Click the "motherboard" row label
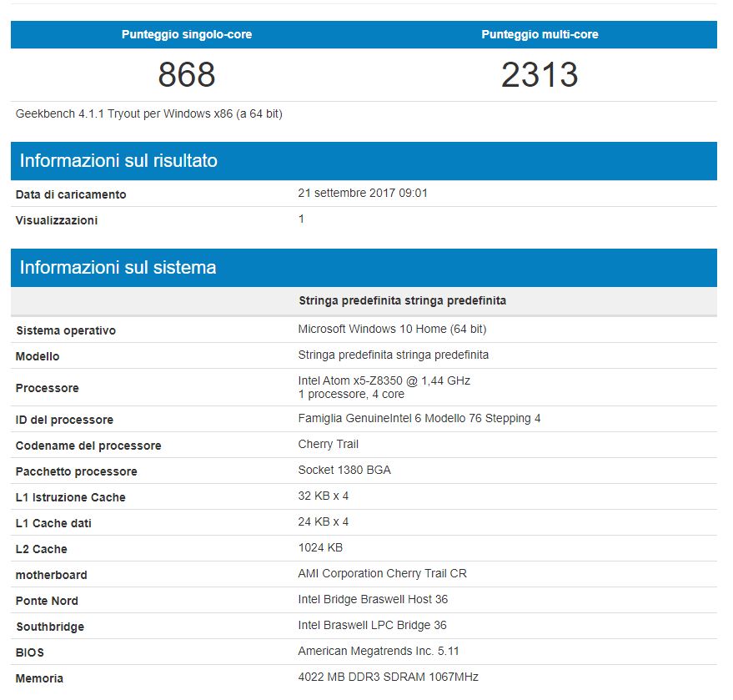 52,575
